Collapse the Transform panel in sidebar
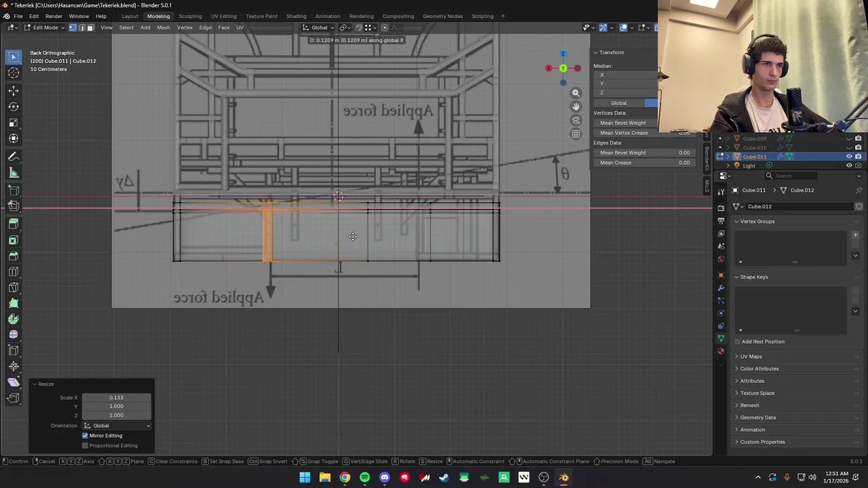This screenshot has width=868, height=488. pos(596,52)
